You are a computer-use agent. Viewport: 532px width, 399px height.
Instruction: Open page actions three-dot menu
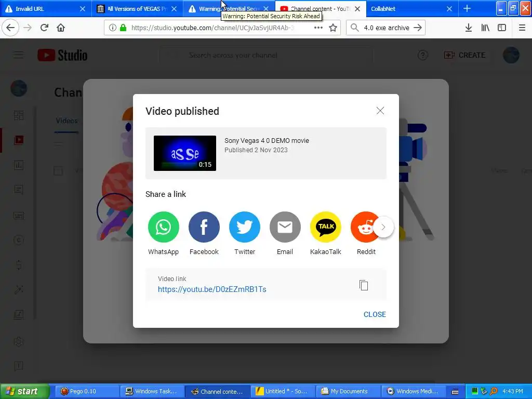click(x=318, y=28)
